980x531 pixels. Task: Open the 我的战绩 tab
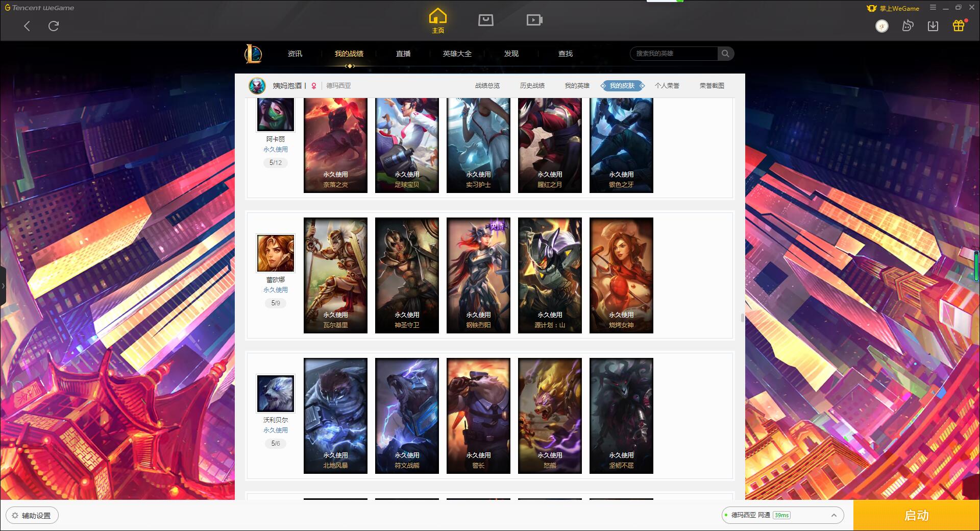point(349,54)
